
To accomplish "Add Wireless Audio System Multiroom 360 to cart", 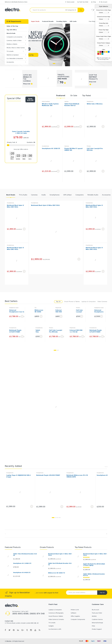I will point(58,126).
